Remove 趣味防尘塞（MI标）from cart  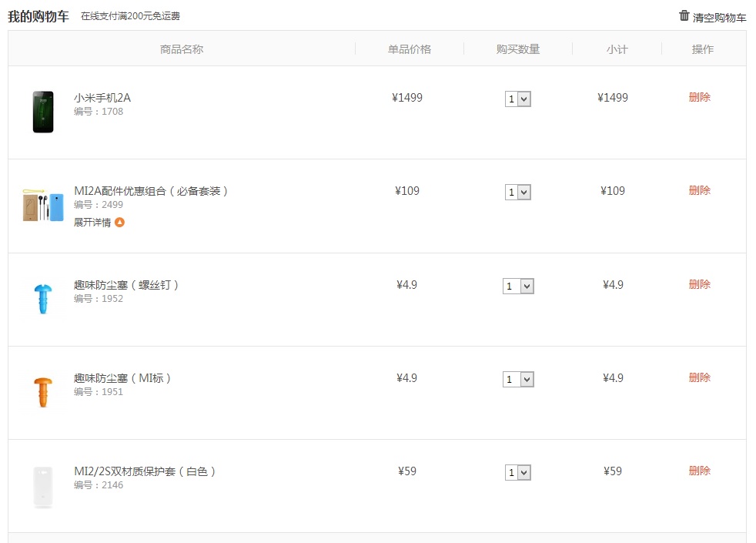[x=700, y=377]
